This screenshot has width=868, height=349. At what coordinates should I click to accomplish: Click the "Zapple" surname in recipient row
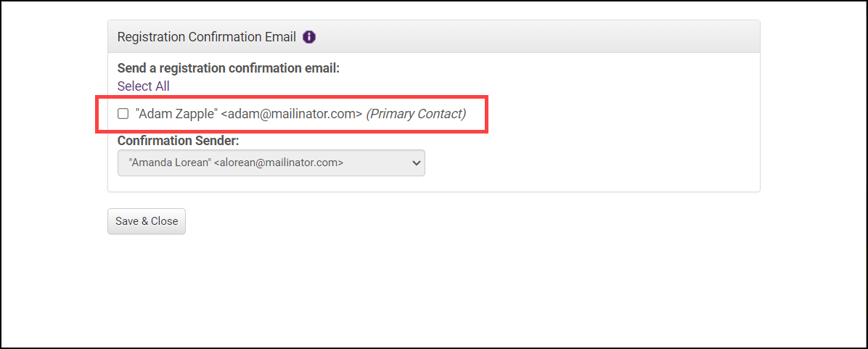pos(196,114)
